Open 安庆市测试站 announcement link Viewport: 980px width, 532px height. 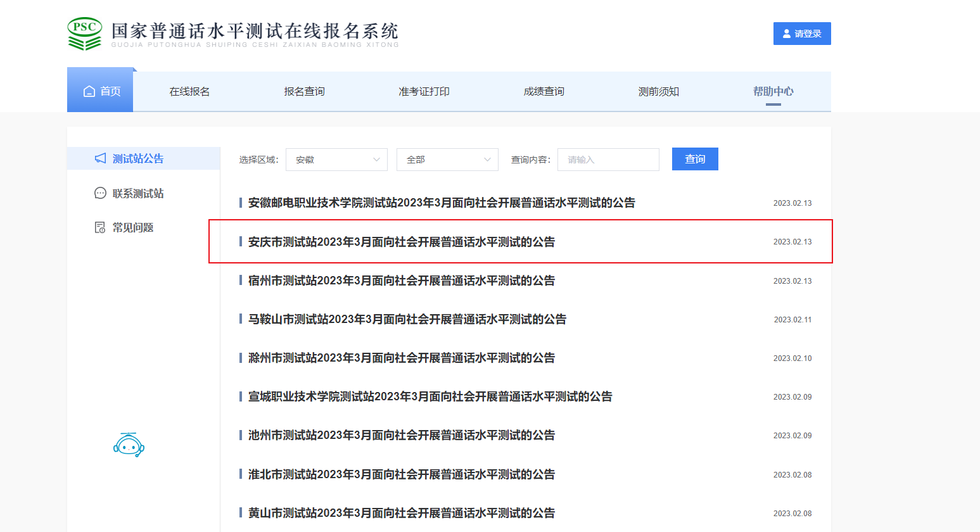tap(401, 242)
